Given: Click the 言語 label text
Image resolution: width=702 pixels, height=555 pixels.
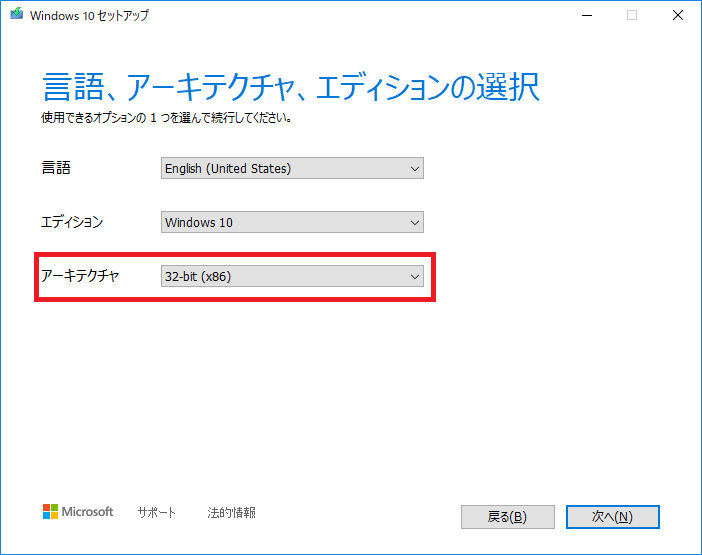Looking at the screenshot, I should [56, 168].
